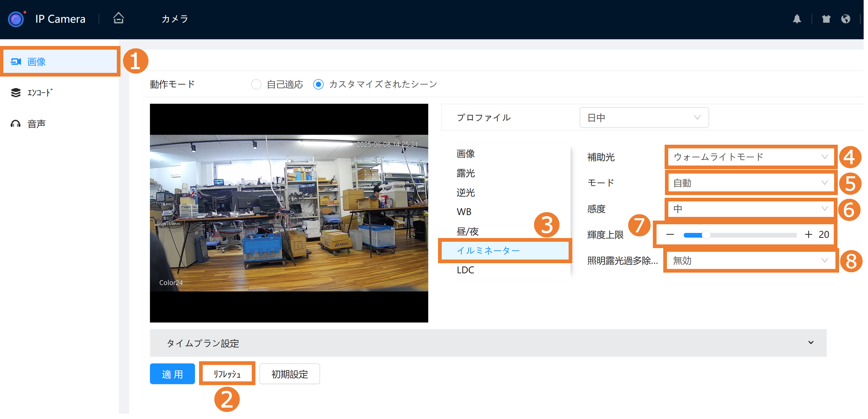Open the プロファイル dropdown showing 日中
This screenshot has height=419, width=868.
[x=643, y=118]
